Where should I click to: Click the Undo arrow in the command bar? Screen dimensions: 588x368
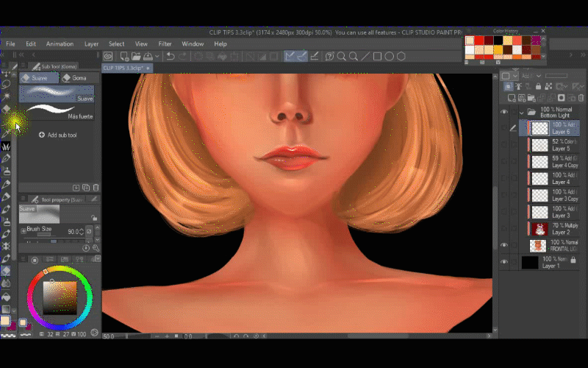170,57
